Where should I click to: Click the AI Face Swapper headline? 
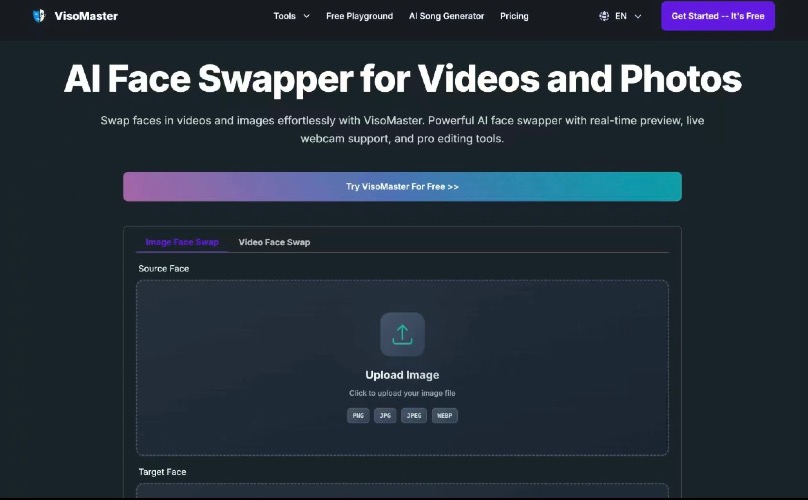click(402, 79)
